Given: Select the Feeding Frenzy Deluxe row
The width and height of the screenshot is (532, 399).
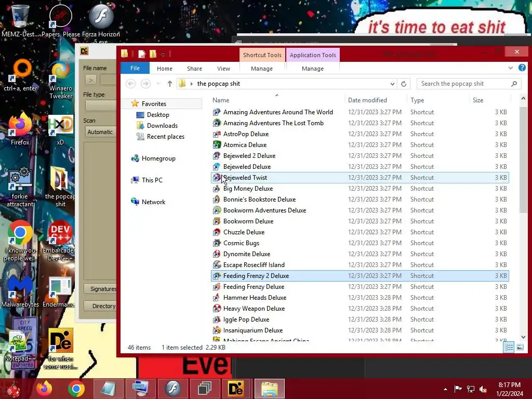Looking at the screenshot, I should [360, 287].
